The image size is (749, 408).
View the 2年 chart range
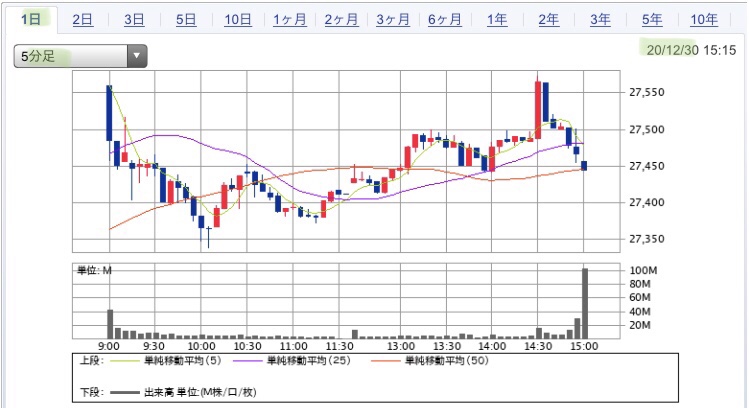(548, 20)
